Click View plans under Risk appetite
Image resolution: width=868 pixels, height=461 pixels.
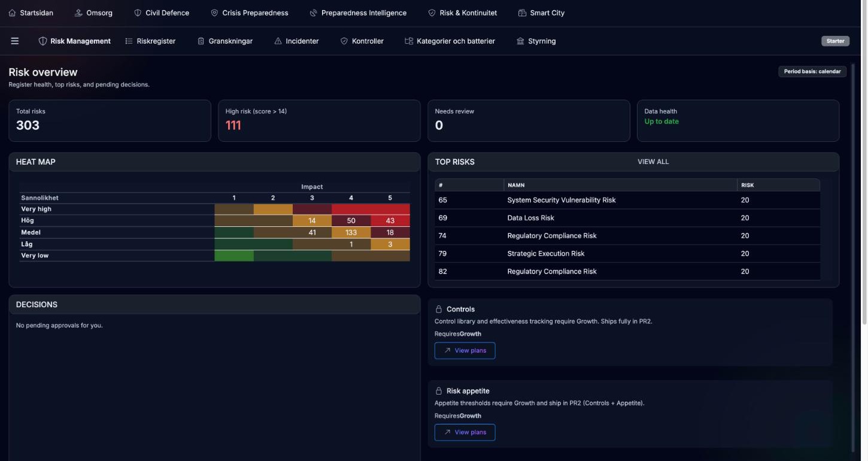click(x=465, y=432)
